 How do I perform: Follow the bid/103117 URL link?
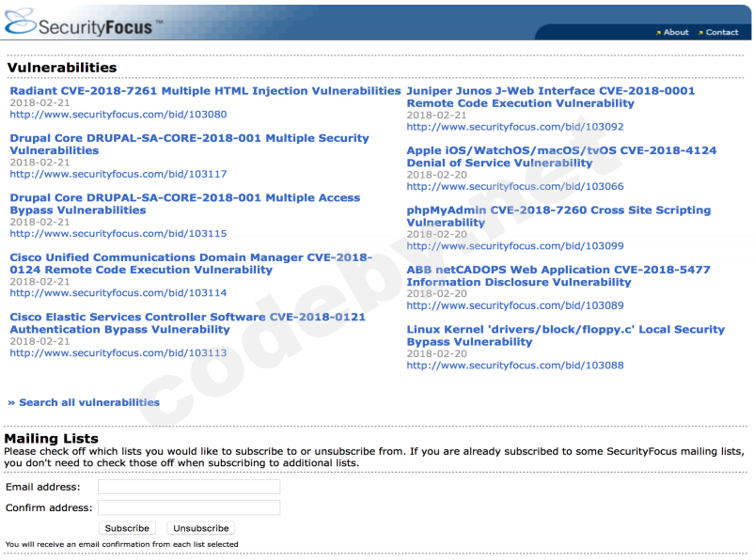[118, 174]
